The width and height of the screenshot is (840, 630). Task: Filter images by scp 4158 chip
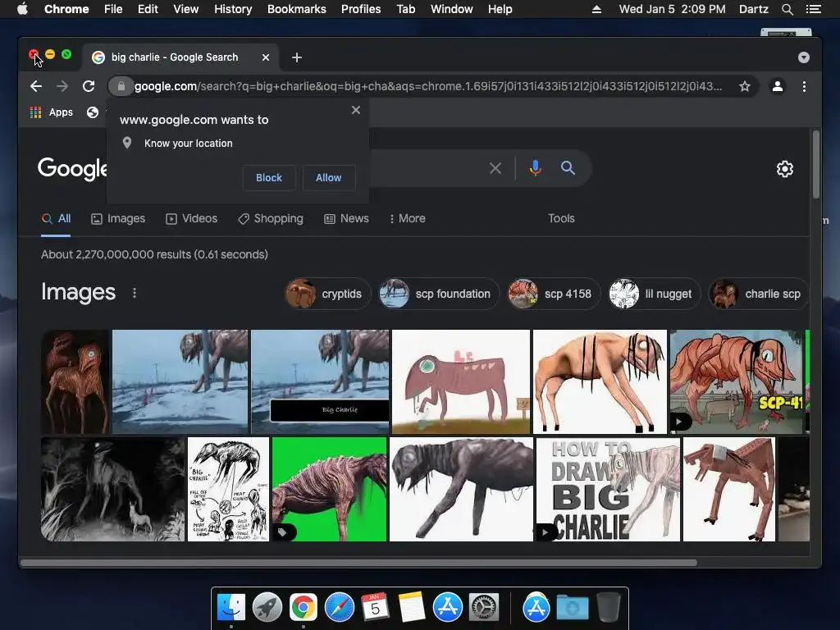click(x=554, y=294)
